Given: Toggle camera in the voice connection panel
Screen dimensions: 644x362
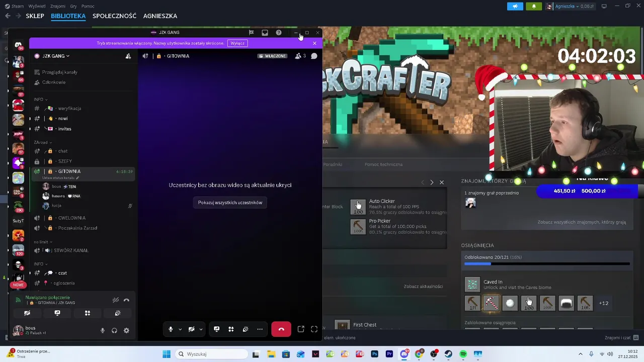Looking at the screenshot, I should 27,313.
